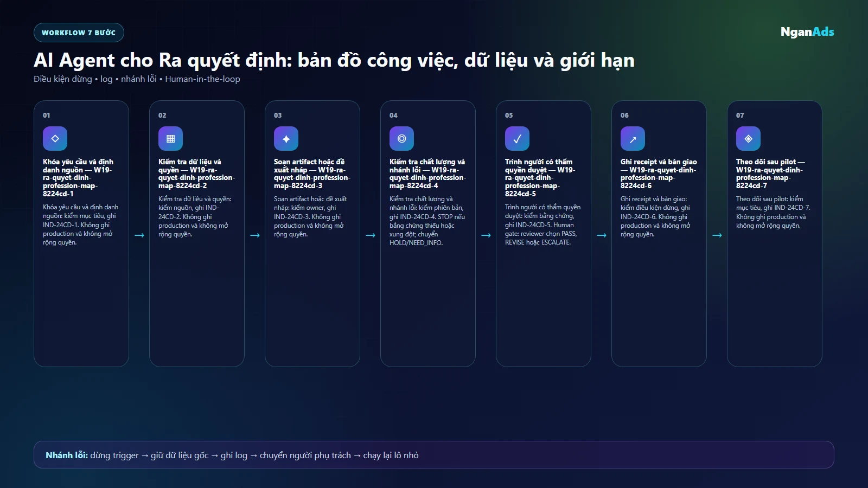Viewport: 868px width, 488px height.
Task: Click step number 01 label
Action: 47,115
